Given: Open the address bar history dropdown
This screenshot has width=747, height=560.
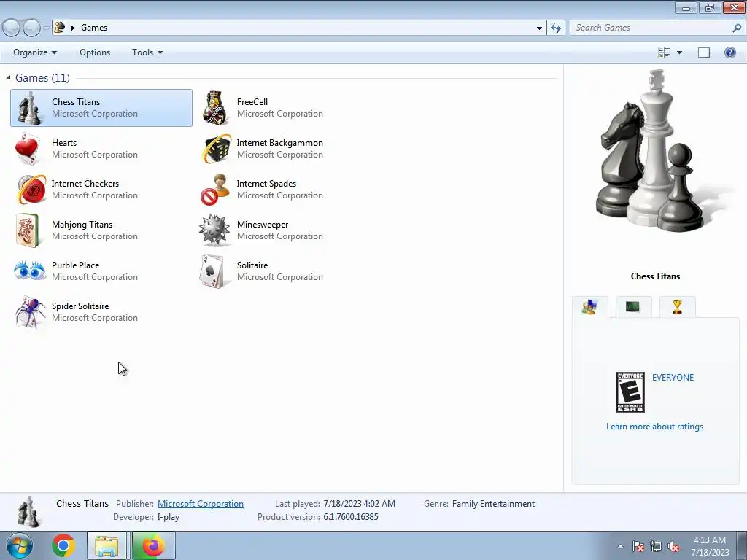Looking at the screenshot, I should (539, 28).
